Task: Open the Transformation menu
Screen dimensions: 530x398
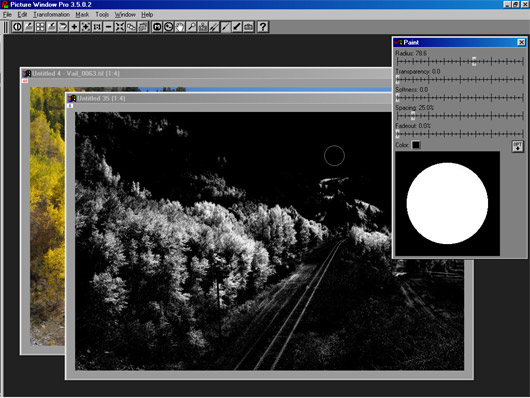Action: point(51,15)
